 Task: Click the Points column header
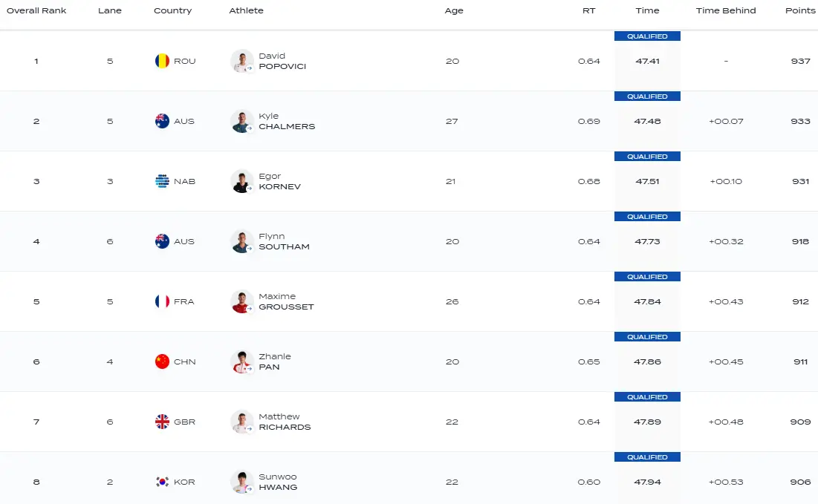800,10
